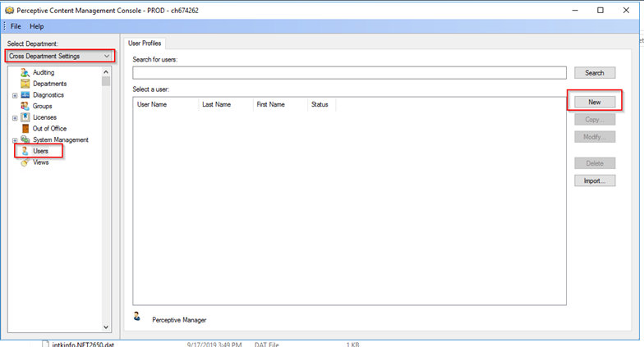Select Diagnostics label in the tree
This screenshot has height=347, width=644.
coord(48,95)
